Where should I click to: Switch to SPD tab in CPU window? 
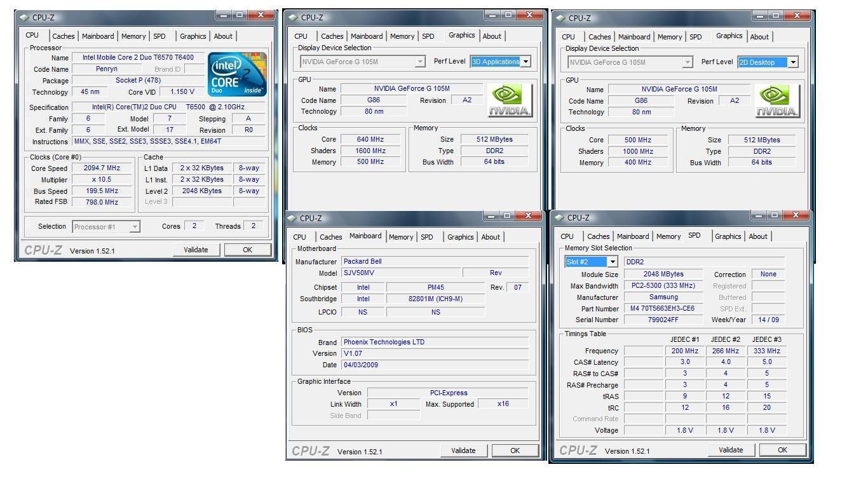coord(159,36)
